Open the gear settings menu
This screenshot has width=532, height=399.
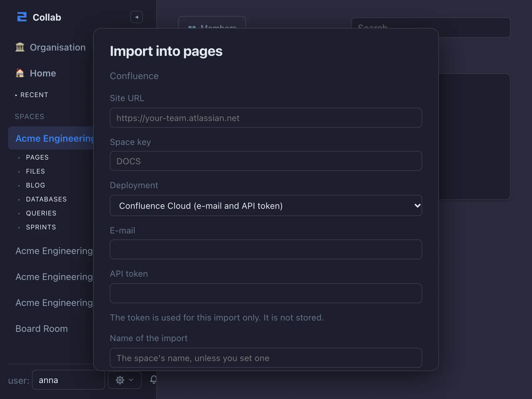click(125, 380)
